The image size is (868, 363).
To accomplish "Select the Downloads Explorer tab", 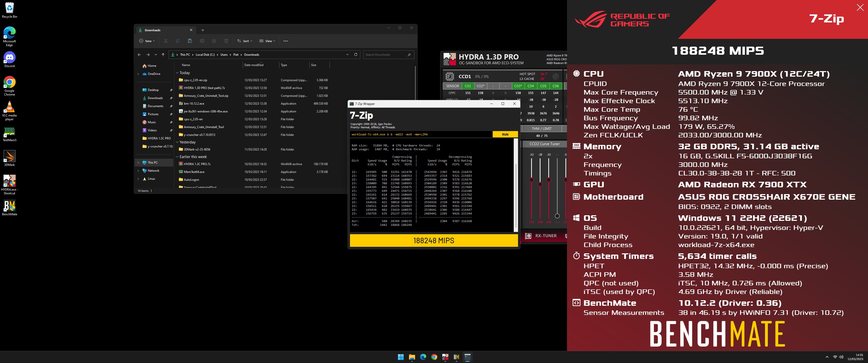I will [166, 30].
